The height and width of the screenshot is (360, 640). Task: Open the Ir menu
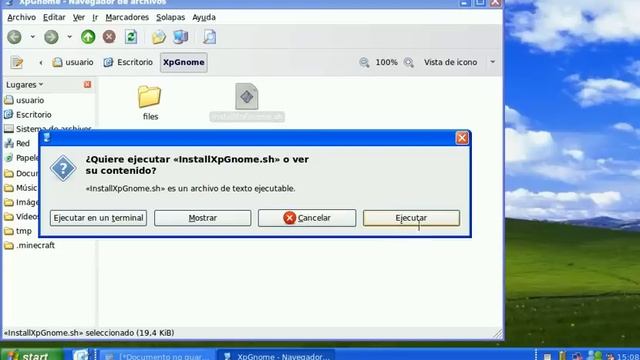click(x=95, y=17)
